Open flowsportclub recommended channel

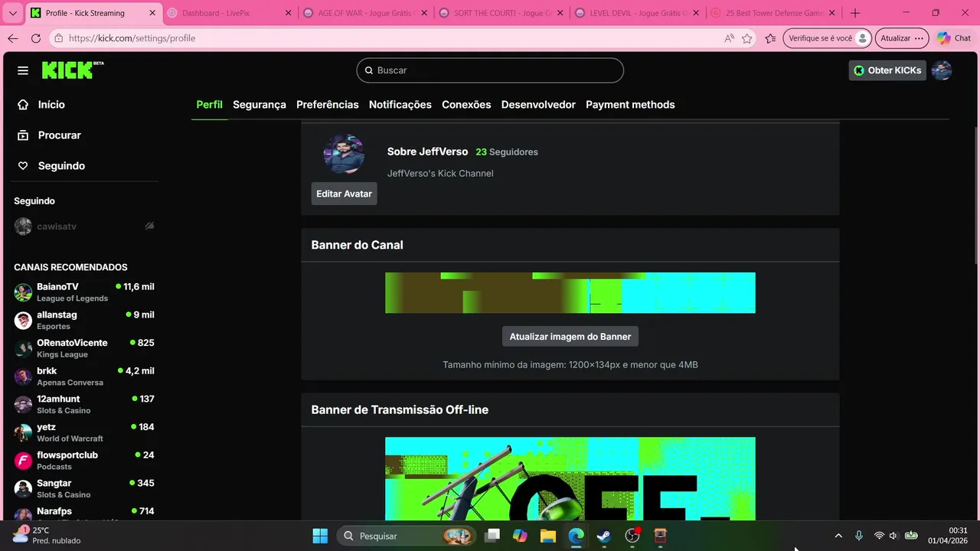pyautogui.click(x=84, y=461)
